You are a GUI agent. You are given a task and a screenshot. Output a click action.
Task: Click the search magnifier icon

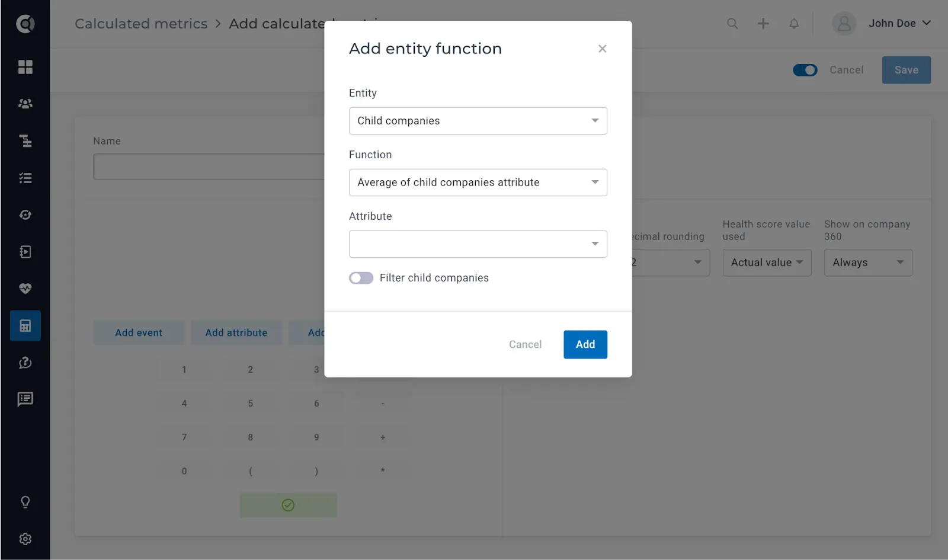click(732, 23)
